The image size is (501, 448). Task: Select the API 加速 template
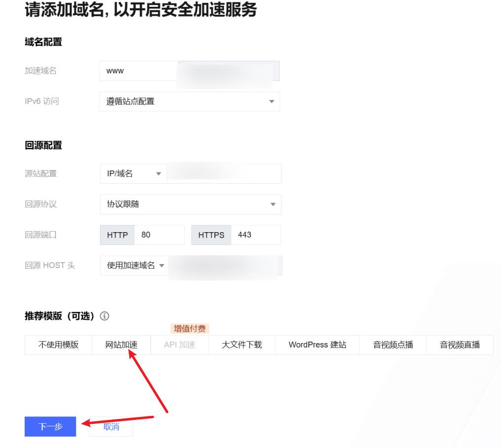(x=179, y=345)
